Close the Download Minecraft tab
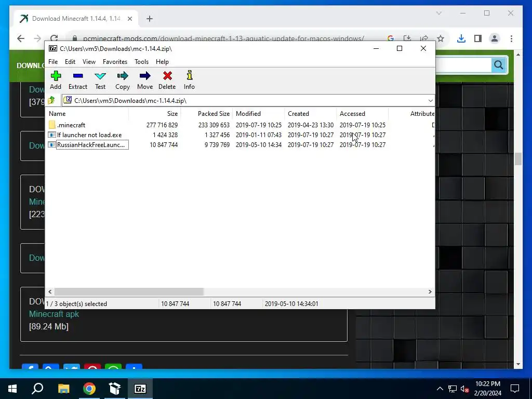532x399 pixels. [x=129, y=19]
